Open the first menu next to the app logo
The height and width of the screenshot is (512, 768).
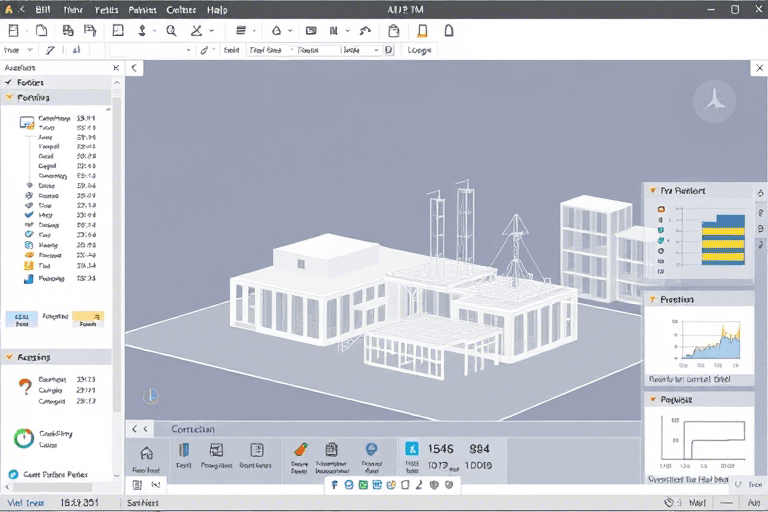click(43, 10)
